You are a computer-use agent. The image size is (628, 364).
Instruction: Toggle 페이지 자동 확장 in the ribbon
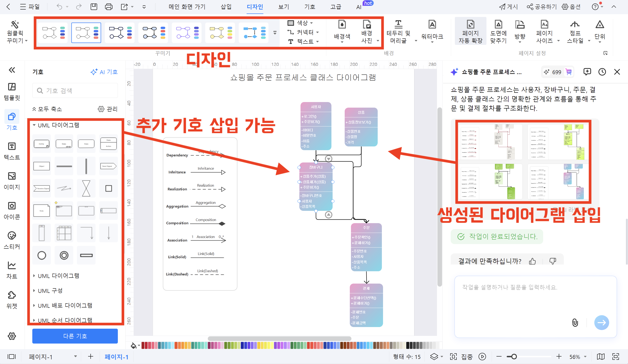coord(470,31)
